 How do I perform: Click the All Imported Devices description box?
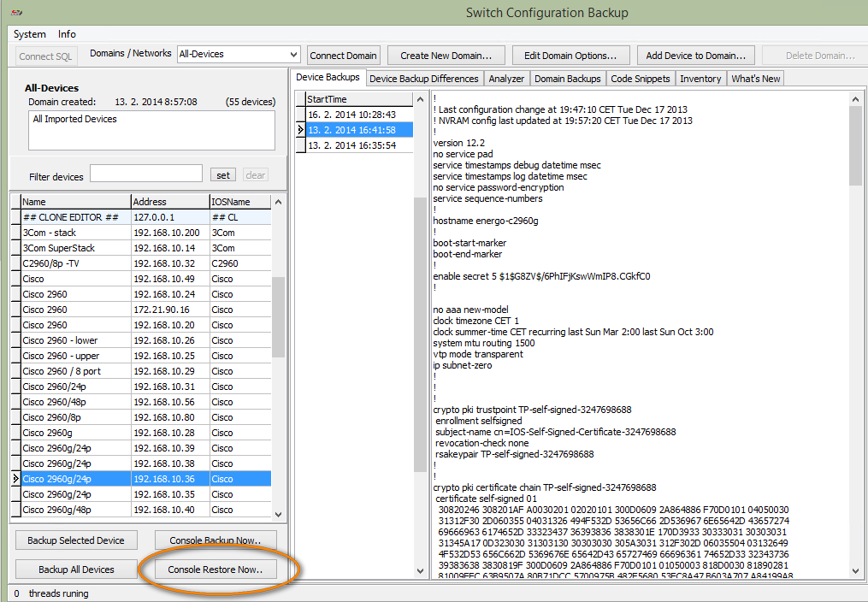tap(151, 131)
